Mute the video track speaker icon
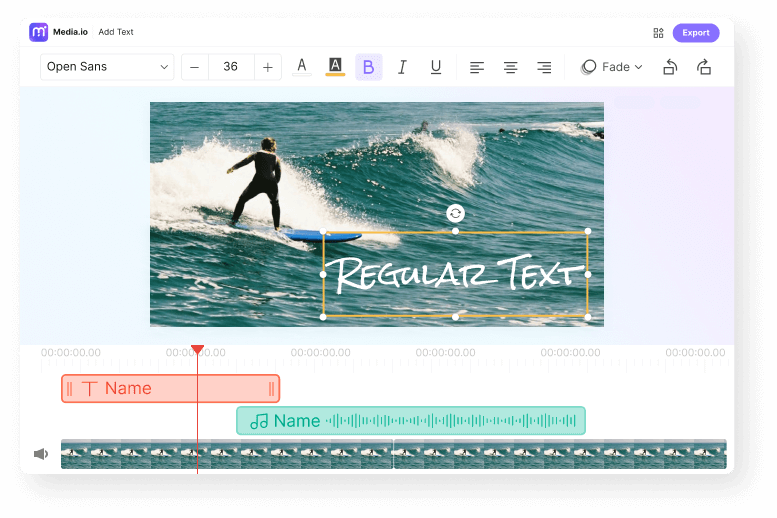777x518 pixels. [41, 454]
